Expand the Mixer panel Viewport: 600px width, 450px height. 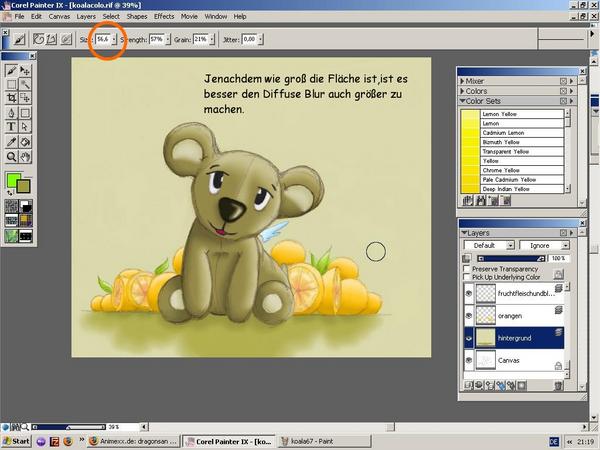coord(463,81)
